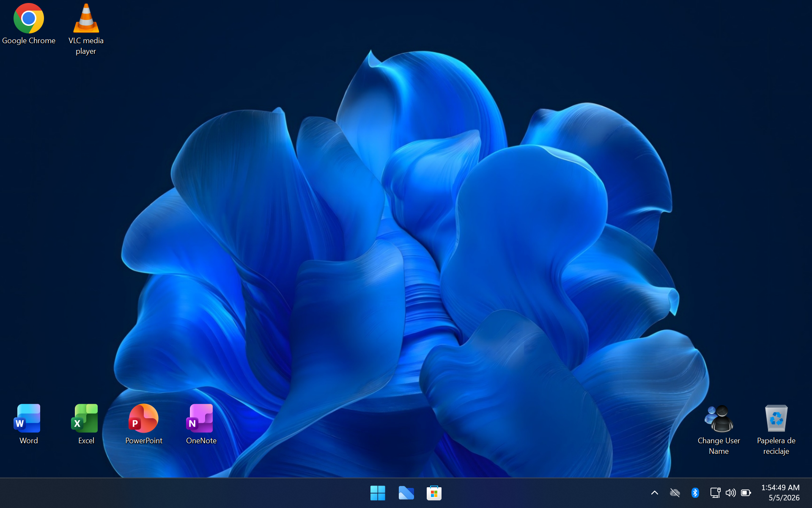Click the 'Change User Name' label text

coord(719,446)
